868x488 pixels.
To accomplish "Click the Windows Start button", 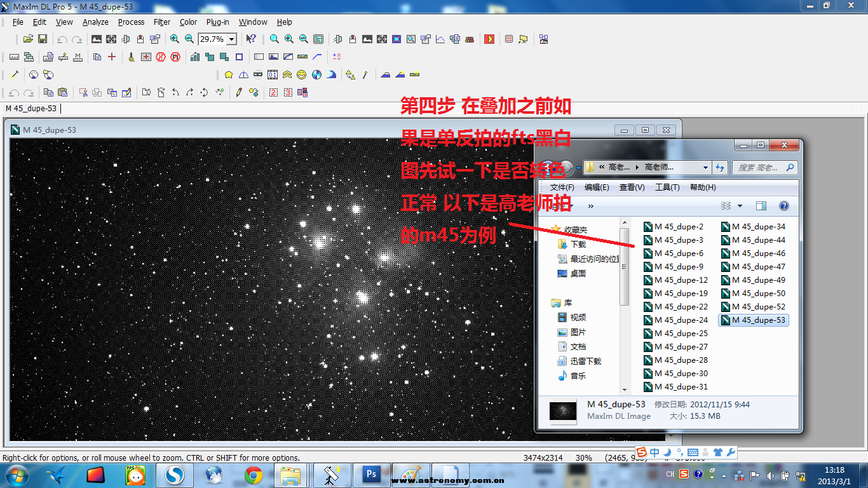I will coord(16,475).
